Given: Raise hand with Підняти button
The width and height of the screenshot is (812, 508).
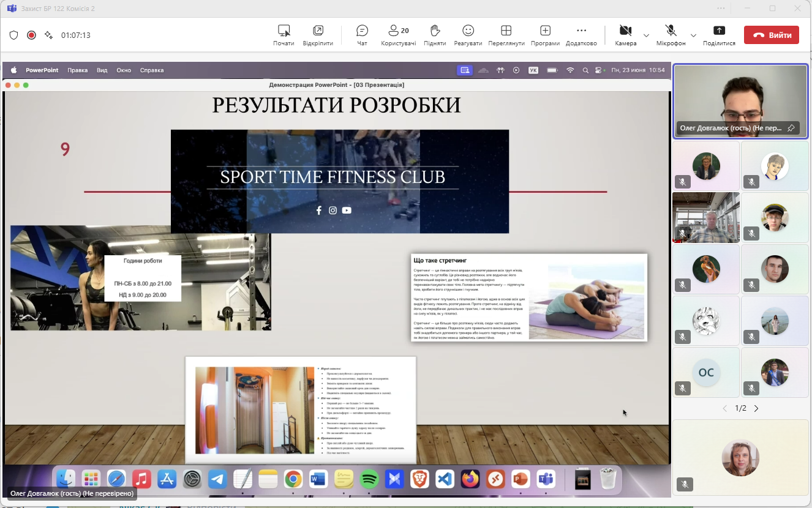Looking at the screenshot, I should coord(435,35).
